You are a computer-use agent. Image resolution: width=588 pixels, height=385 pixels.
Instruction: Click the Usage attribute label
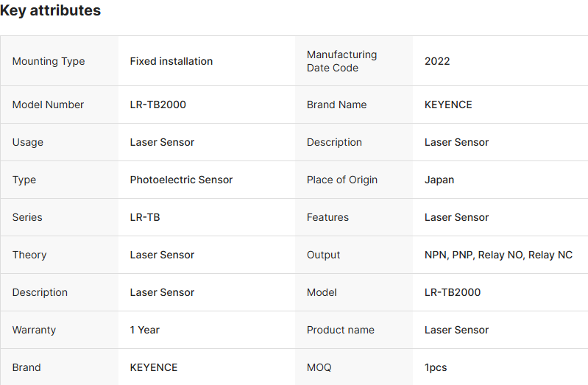point(28,142)
